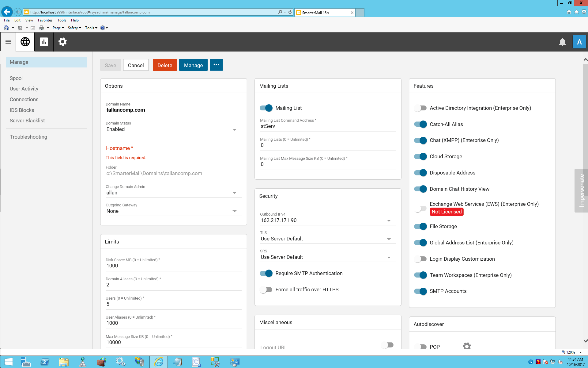
Task: Enable Force all traffic over HTTPS
Action: (x=266, y=289)
